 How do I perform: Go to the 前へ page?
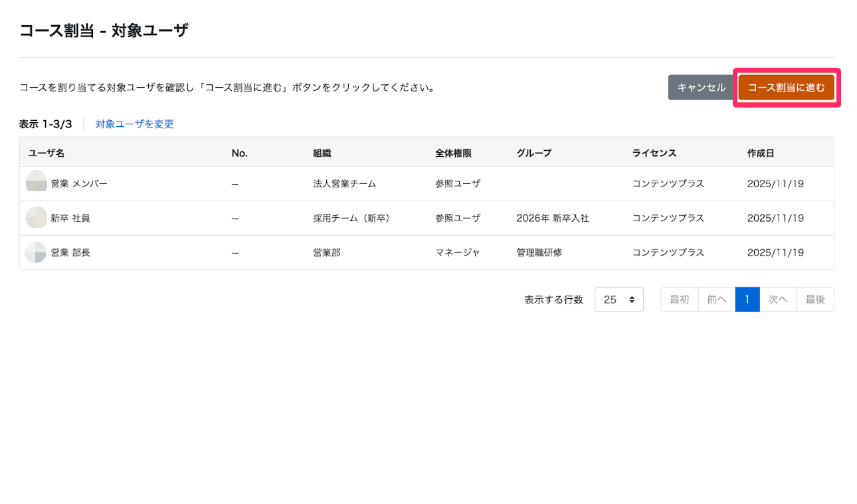click(716, 299)
